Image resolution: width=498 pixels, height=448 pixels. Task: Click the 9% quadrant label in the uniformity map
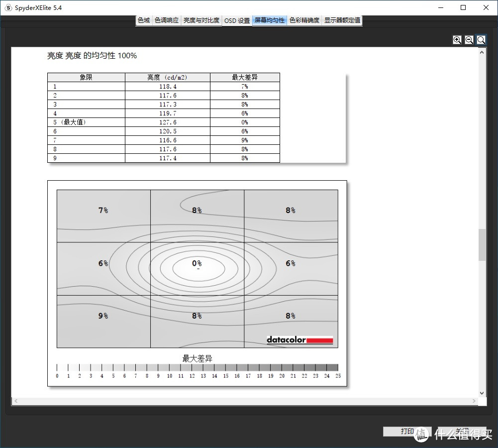coord(103,316)
